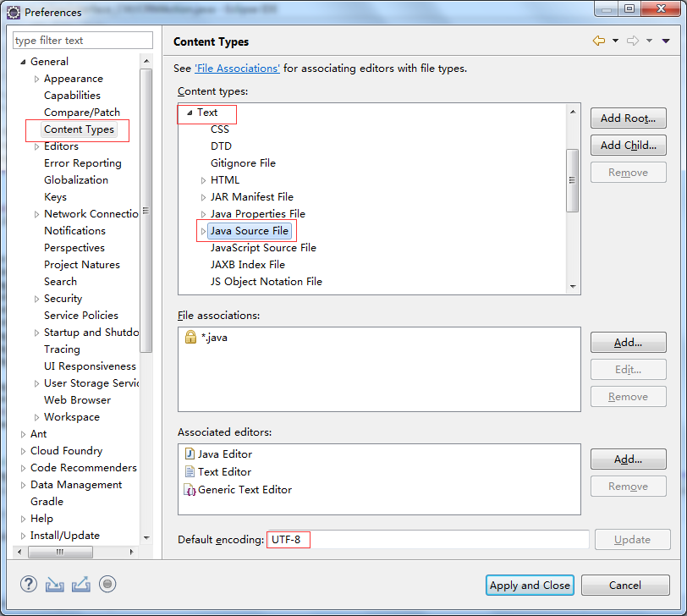This screenshot has height=616, width=687.
Task: Expand the Cloud Foundry node
Action: click(x=23, y=451)
